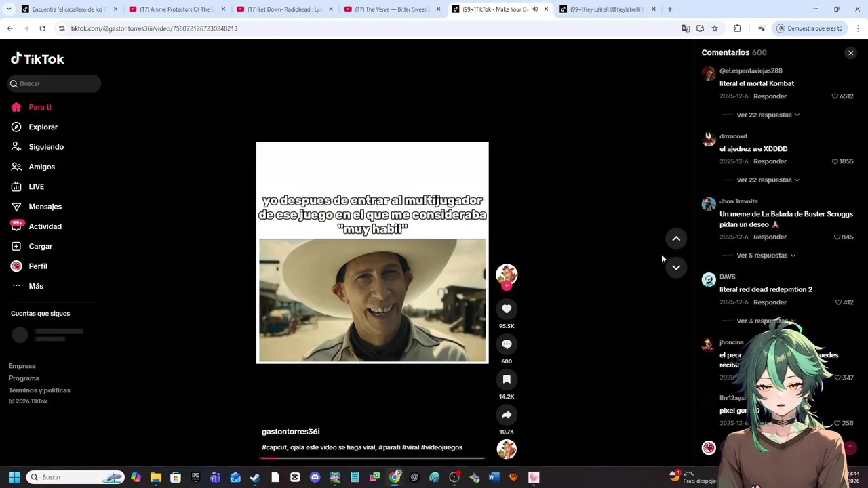This screenshot has height=488, width=868.
Task: Click the translate page icon in address bar
Action: (x=686, y=28)
